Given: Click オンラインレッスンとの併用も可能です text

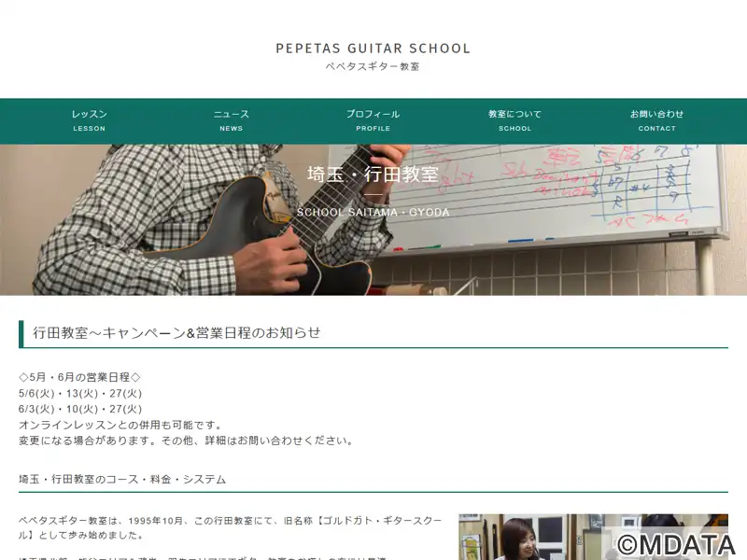Looking at the screenshot, I should pos(120,425).
